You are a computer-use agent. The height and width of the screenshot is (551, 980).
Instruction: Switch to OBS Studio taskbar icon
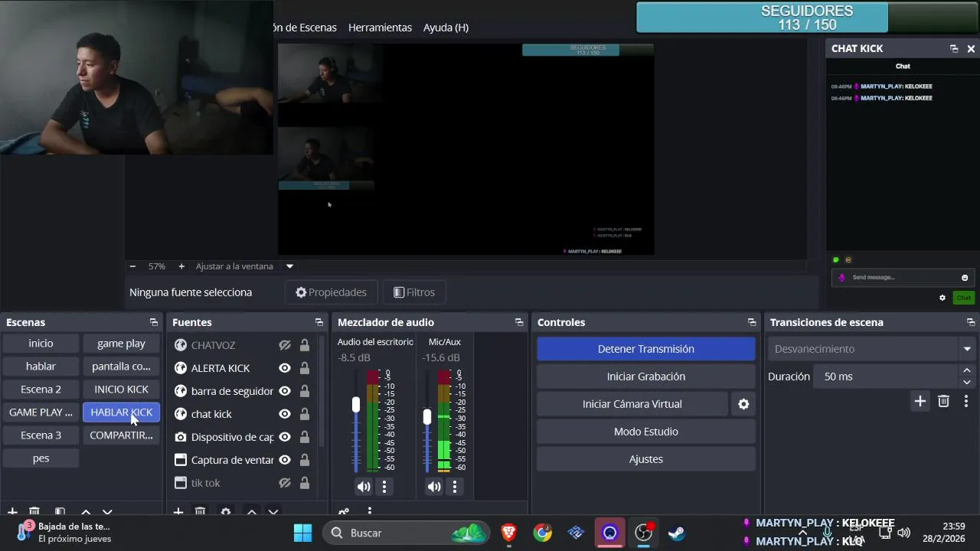click(x=644, y=533)
